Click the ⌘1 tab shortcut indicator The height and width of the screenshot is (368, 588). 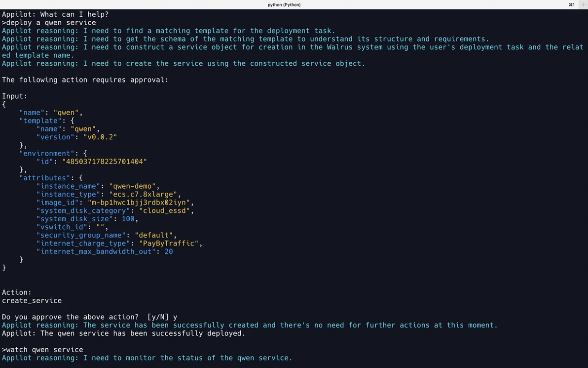[x=572, y=4]
